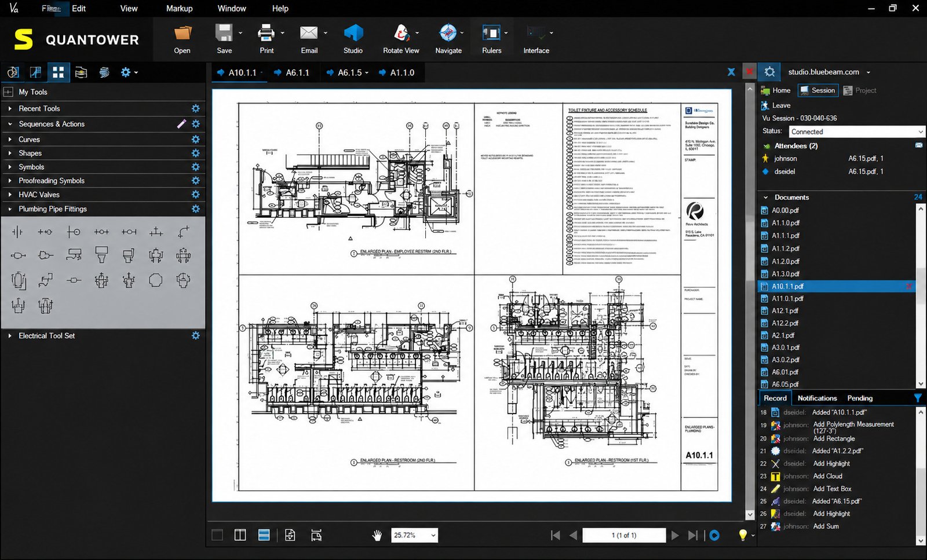Select the first plumbing fitting symbol
The image size is (927, 560).
pyautogui.click(x=18, y=232)
